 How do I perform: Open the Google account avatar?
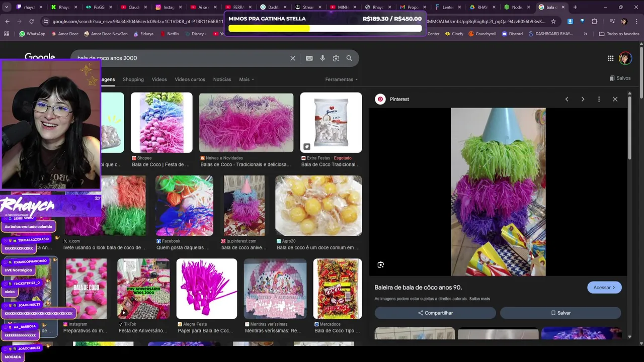[625, 58]
